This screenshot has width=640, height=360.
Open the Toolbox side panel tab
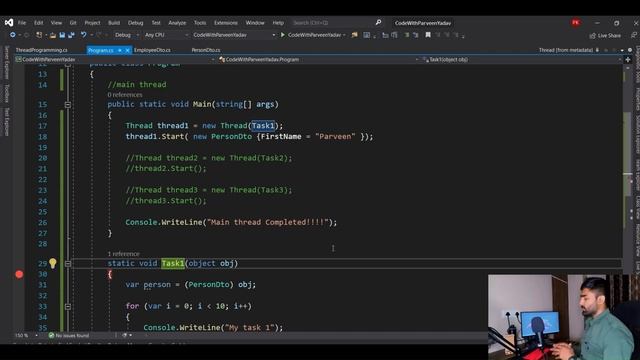(7, 93)
